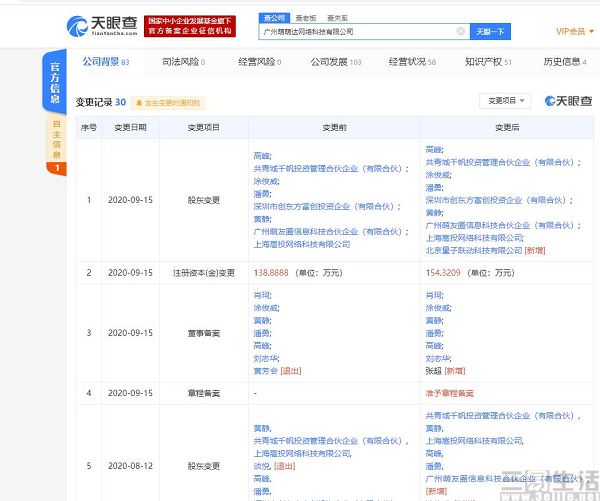Open 广州萌友圈信息科技合伙企业 in row 1 变更前 column
Screen dimensions: 600x501
tap(331, 232)
